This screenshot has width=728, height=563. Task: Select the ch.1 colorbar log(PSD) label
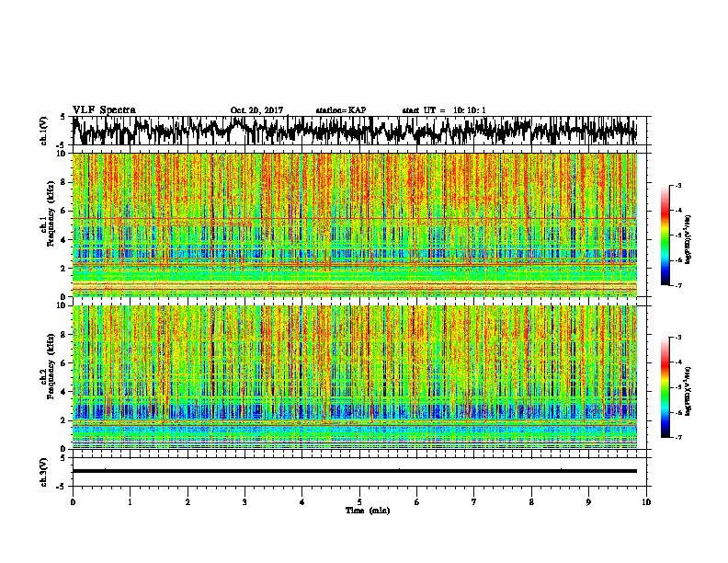click(688, 240)
